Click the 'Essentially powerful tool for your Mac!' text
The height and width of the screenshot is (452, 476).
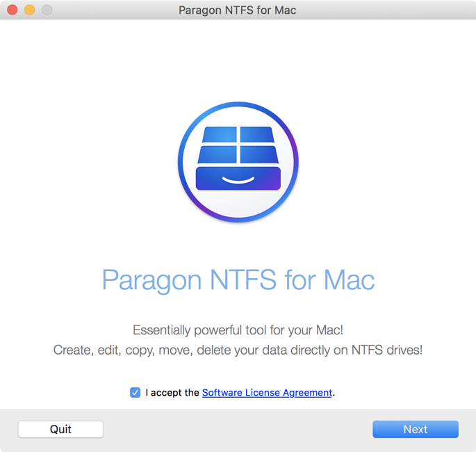[238, 330]
